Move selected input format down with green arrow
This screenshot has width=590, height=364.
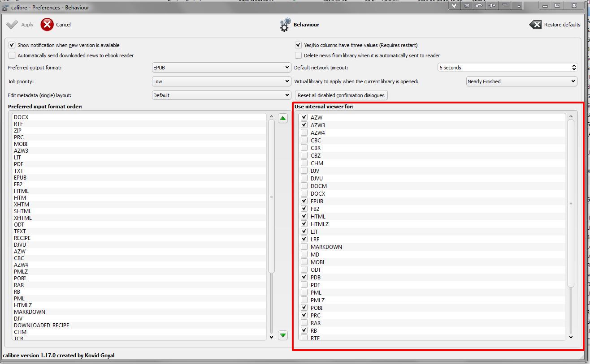pyautogui.click(x=282, y=335)
